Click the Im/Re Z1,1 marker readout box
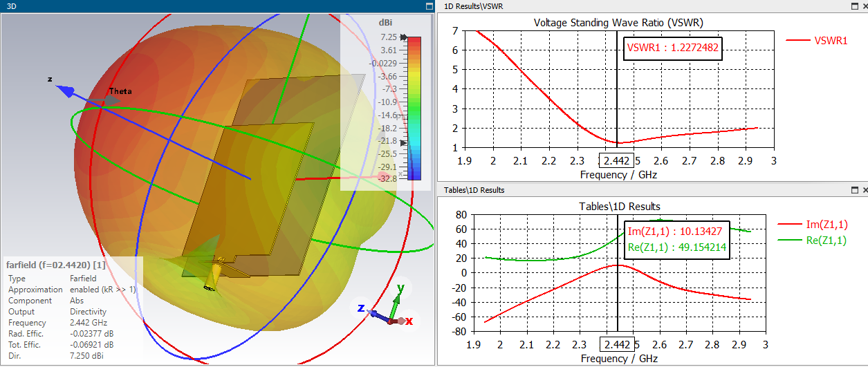868x367 pixels. click(677, 240)
